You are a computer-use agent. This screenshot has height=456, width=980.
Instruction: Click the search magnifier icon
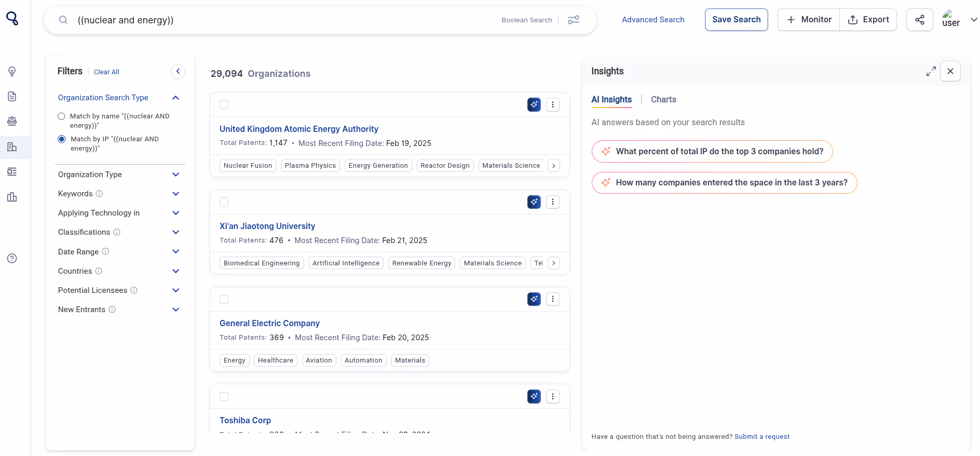63,20
